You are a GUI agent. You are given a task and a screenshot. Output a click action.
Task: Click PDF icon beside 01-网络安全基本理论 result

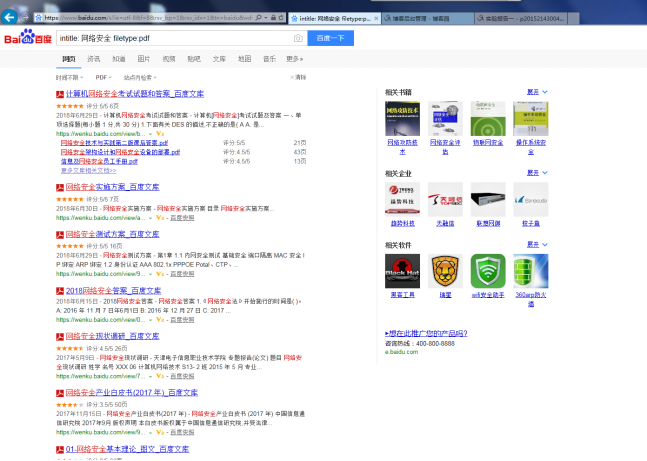coord(60,450)
